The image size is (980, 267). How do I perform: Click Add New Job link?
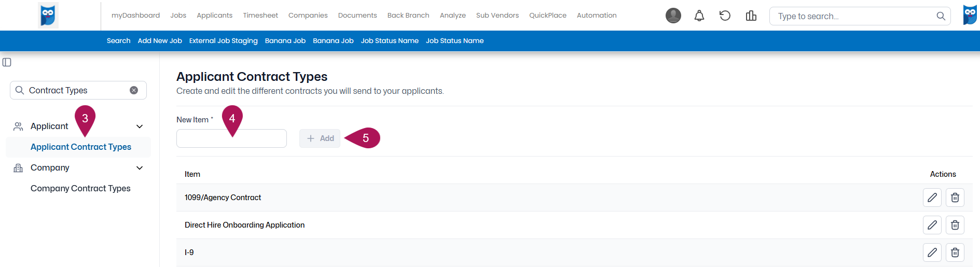pyautogui.click(x=160, y=41)
